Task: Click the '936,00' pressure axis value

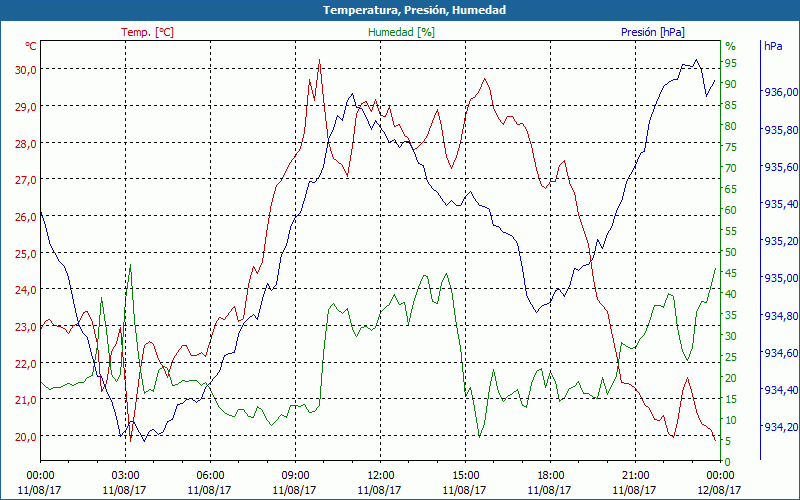Action: click(x=781, y=92)
